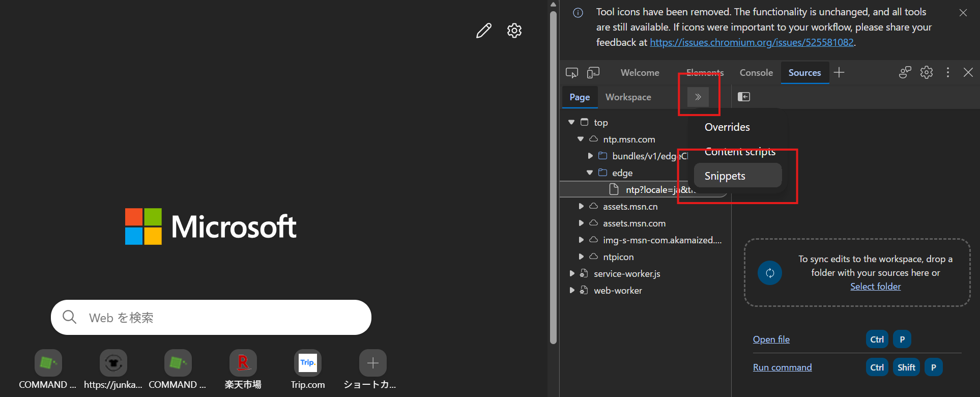Add a new DevTools tool with plus
The height and width of the screenshot is (397, 980).
point(839,73)
